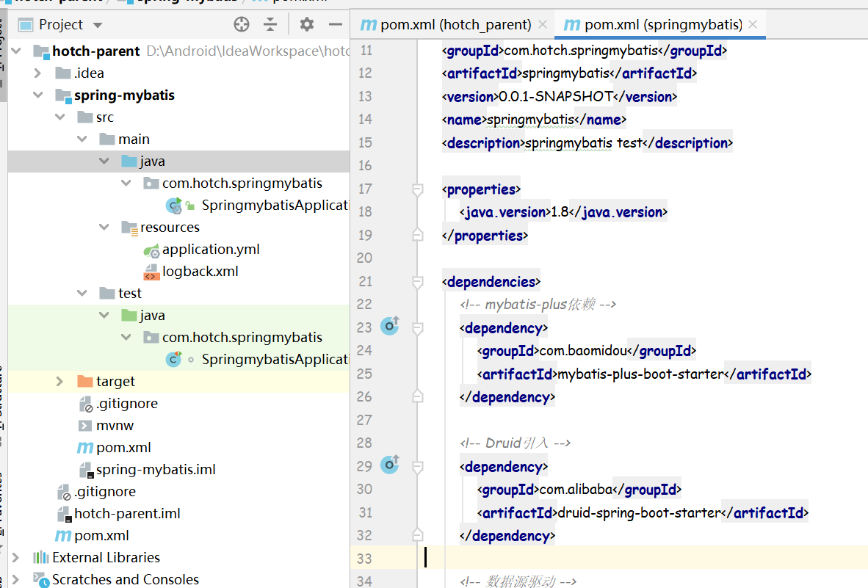Click the groupId value com.baomidou
The width and height of the screenshot is (868, 588).
pyautogui.click(x=583, y=351)
